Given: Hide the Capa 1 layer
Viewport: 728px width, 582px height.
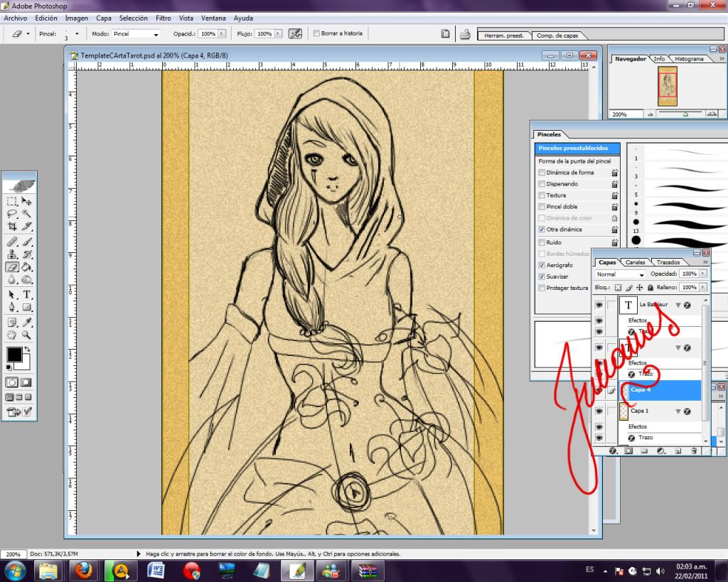Looking at the screenshot, I should point(599,411).
